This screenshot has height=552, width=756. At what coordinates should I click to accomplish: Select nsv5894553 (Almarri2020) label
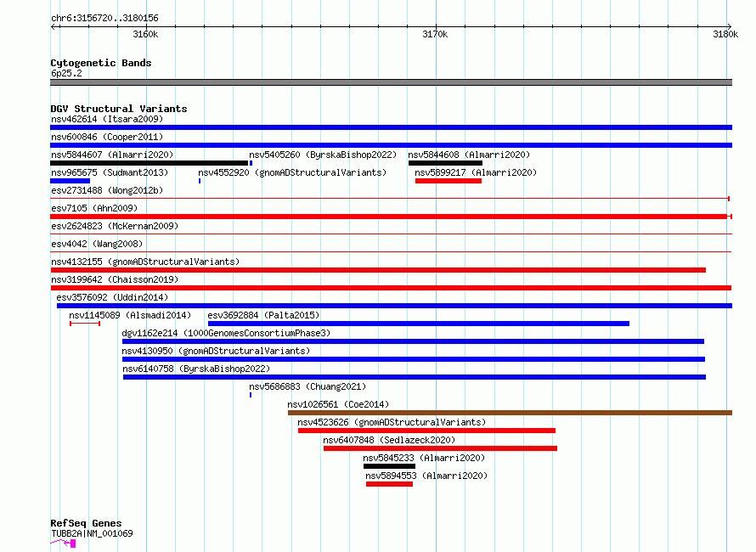click(x=426, y=476)
